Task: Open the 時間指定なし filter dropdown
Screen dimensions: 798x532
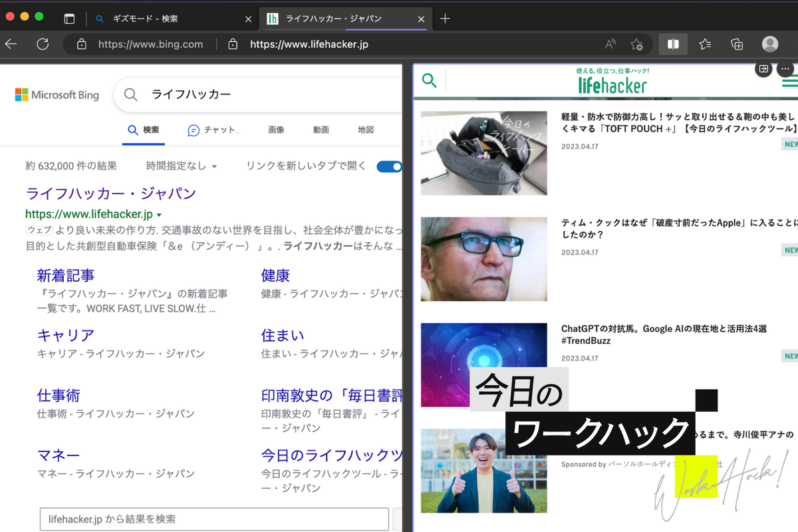Action: pos(180,166)
